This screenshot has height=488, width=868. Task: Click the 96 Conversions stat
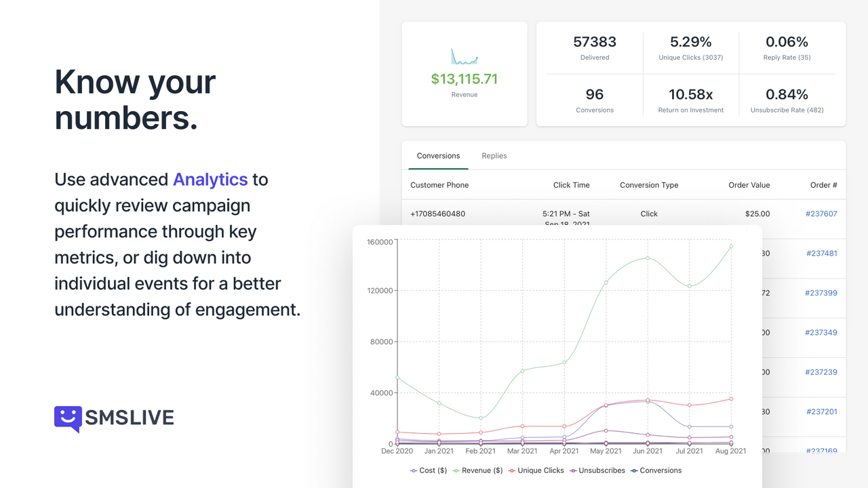(x=595, y=100)
